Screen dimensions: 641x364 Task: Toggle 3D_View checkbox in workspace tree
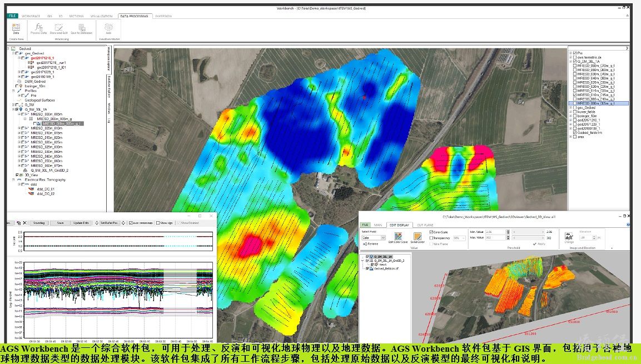[17, 175]
